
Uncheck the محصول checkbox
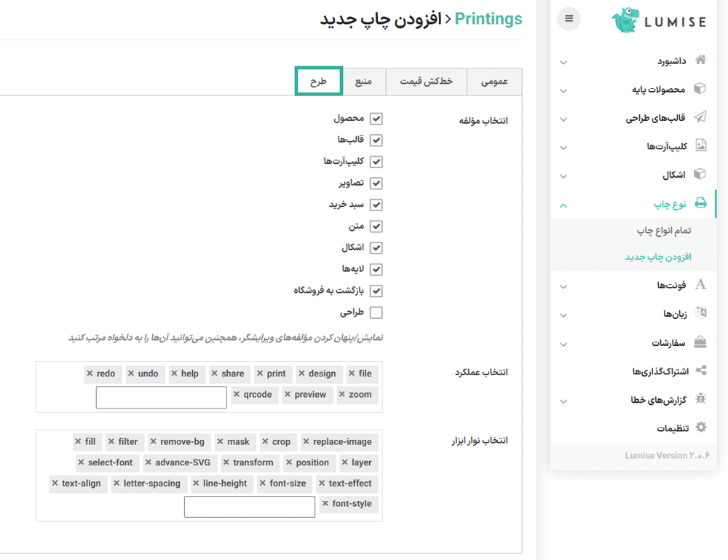[x=376, y=119]
